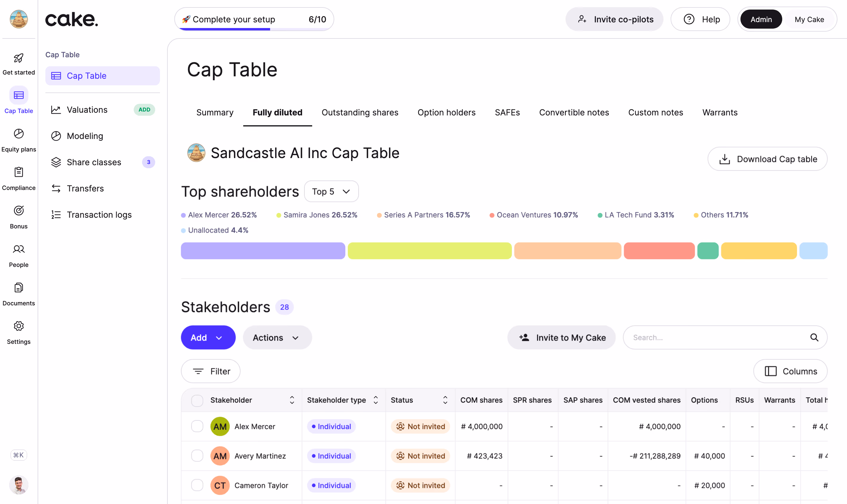Screen dimensions: 847x504
Task: Select Cap Table sidebar icon
Action: (19, 95)
